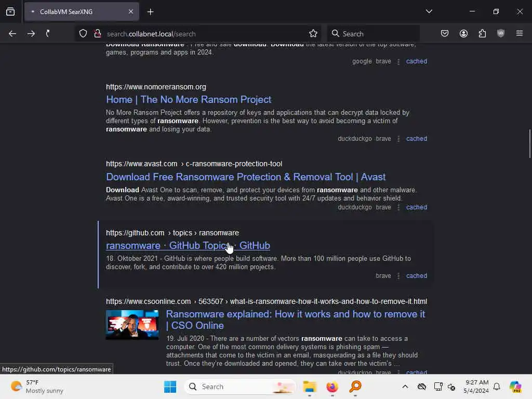The image size is (532, 399).
Task: Open Home | The No More Ransom Project
Action: point(189,99)
